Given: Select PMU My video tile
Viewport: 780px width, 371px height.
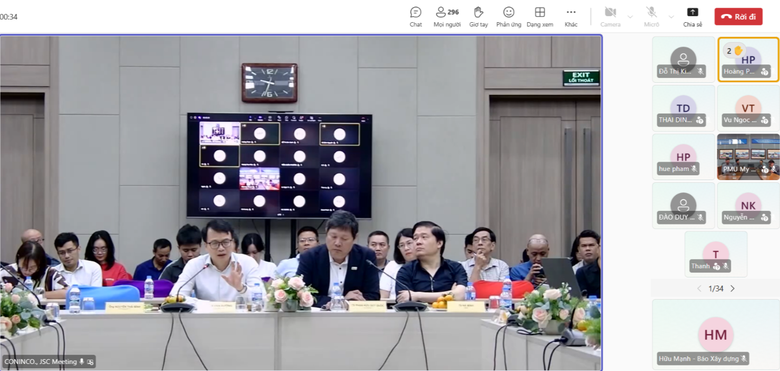Looking at the screenshot, I should tap(748, 157).
